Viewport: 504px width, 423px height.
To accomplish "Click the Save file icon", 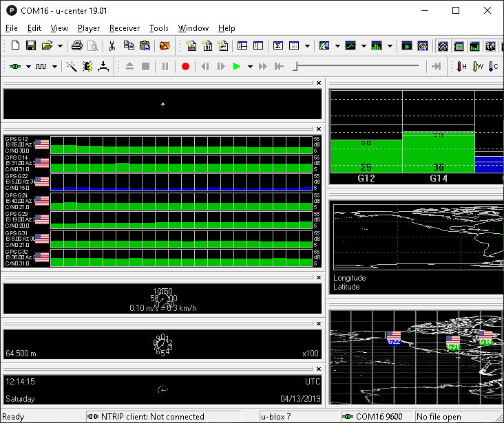I will coord(31,46).
